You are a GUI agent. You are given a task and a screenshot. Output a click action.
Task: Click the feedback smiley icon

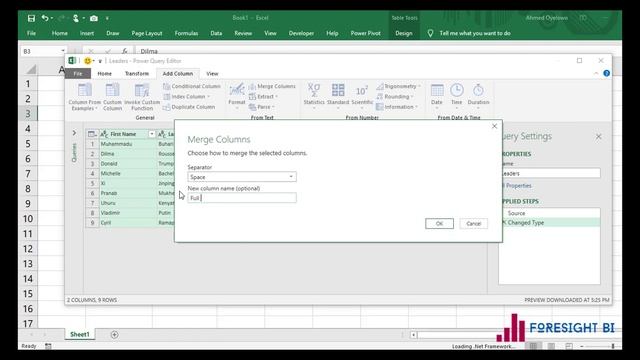[x=87, y=61]
